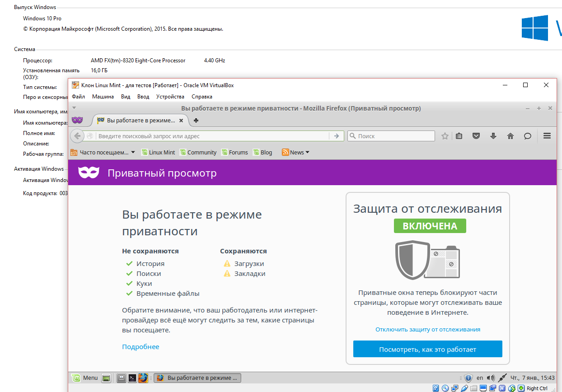This screenshot has width=562, height=392.
Task: Open the Linux Mint Menu button
Action: point(84,378)
